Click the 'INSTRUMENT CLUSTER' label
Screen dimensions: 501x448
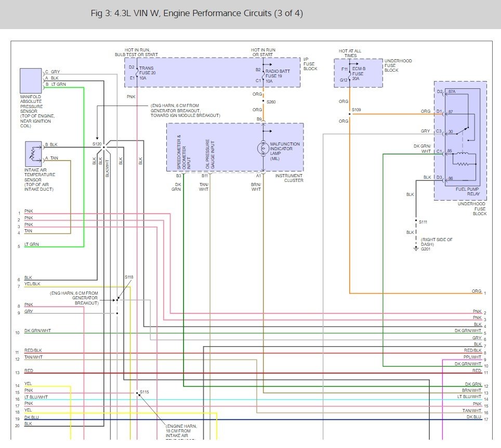click(x=289, y=178)
